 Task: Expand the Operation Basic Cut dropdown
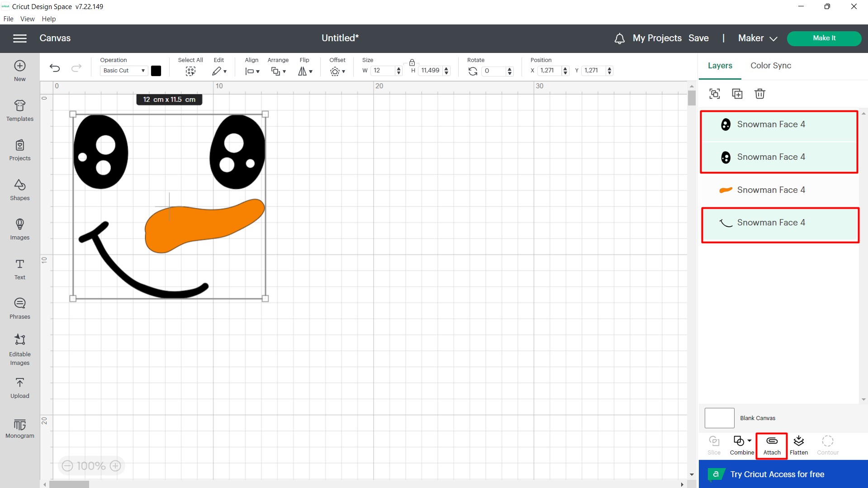coord(124,71)
